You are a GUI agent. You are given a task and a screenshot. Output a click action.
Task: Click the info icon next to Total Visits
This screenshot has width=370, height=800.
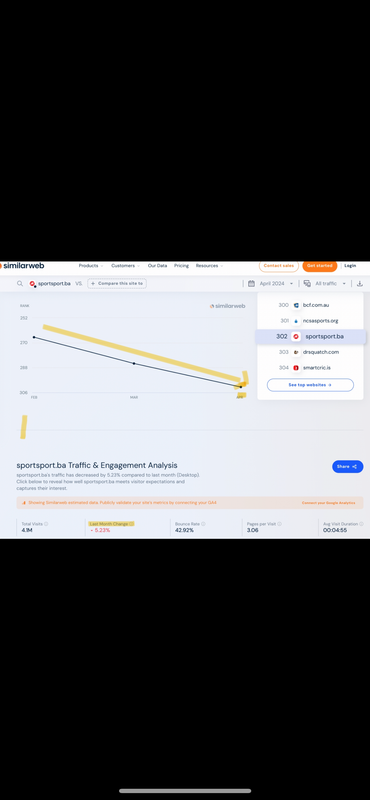point(46,524)
